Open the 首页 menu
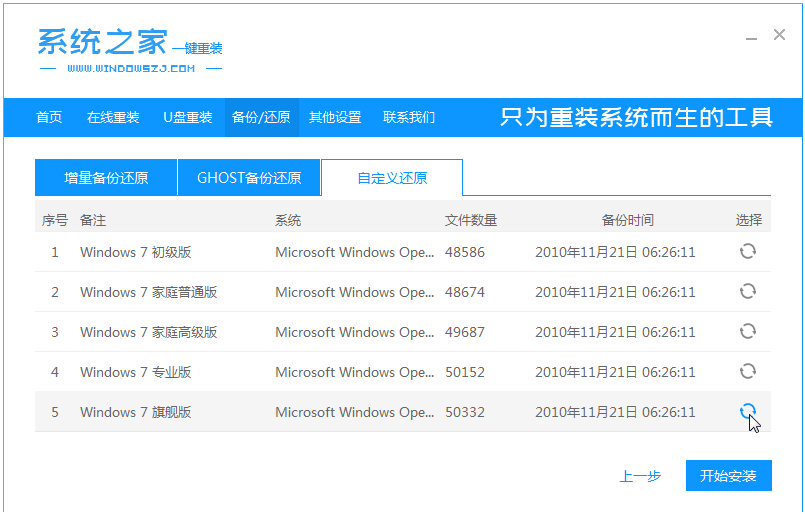805x514 pixels. pyautogui.click(x=49, y=117)
